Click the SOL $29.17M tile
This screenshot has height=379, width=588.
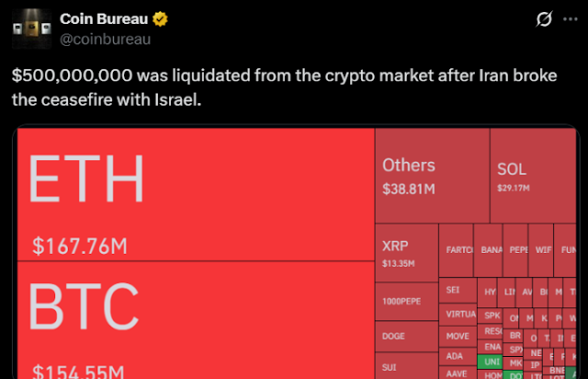click(x=533, y=176)
